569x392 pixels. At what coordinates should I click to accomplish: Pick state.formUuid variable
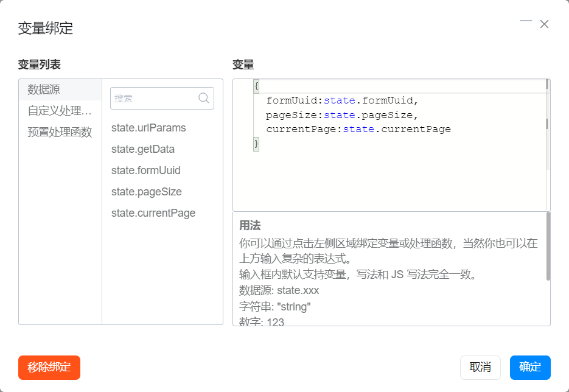(x=146, y=170)
